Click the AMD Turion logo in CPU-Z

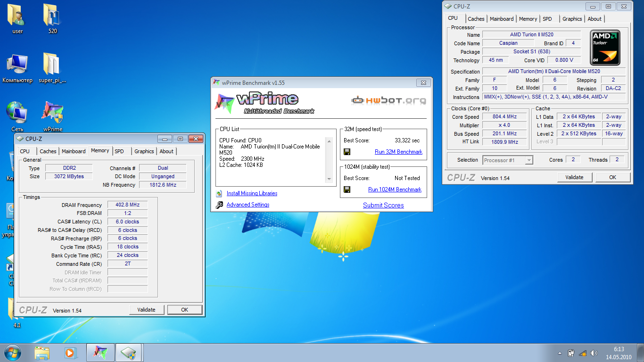[x=605, y=48]
